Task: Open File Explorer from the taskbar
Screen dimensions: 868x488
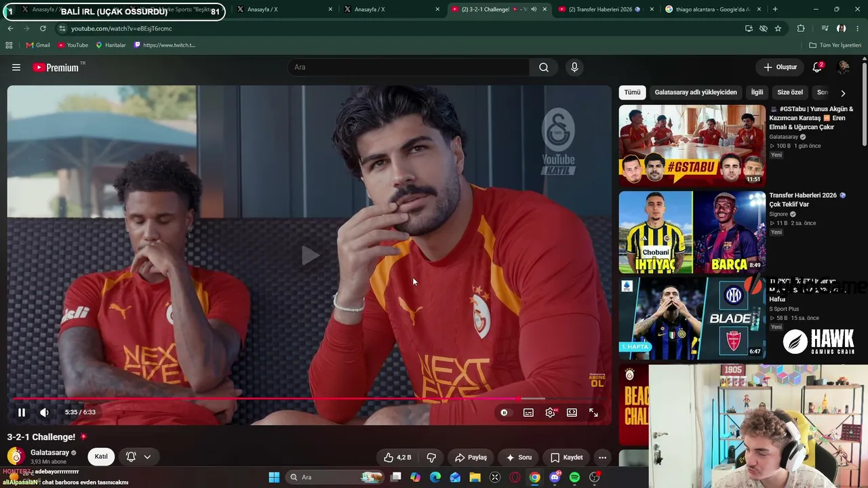Action: pyautogui.click(x=475, y=477)
